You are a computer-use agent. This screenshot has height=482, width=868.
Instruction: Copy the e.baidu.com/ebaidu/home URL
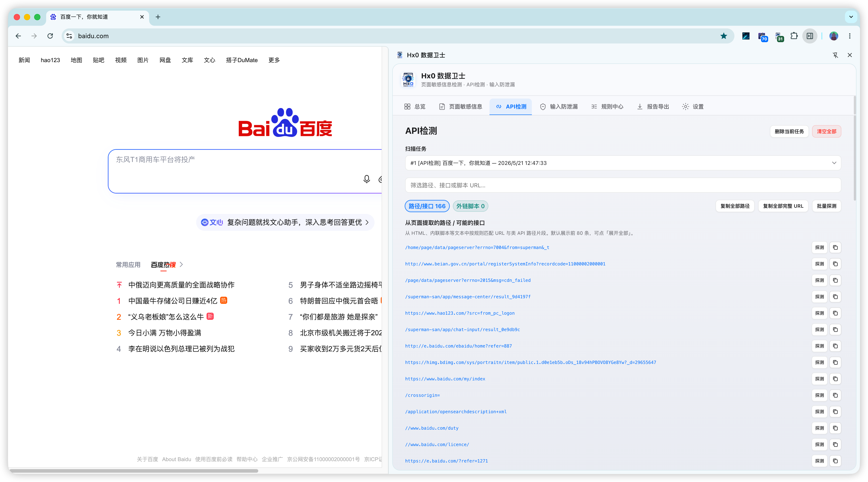coord(835,346)
